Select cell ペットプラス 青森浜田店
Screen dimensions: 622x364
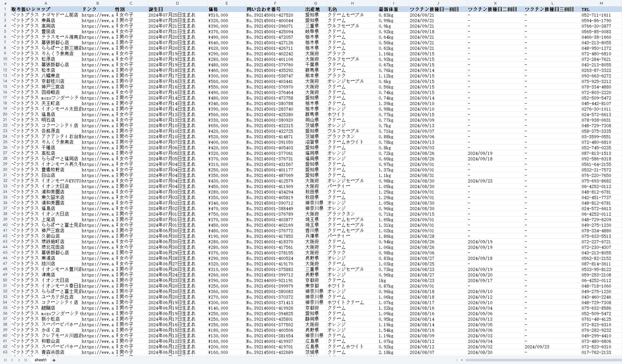45,352
